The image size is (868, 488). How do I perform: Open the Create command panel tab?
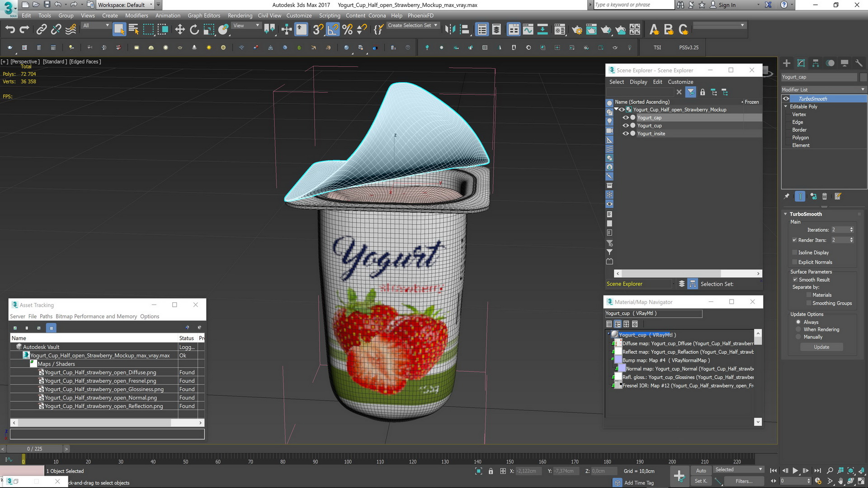pyautogui.click(x=787, y=63)
